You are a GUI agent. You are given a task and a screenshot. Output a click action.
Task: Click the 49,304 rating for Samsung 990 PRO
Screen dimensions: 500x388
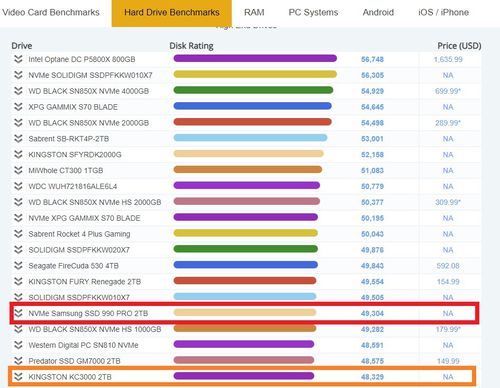(x=372, y=313)
